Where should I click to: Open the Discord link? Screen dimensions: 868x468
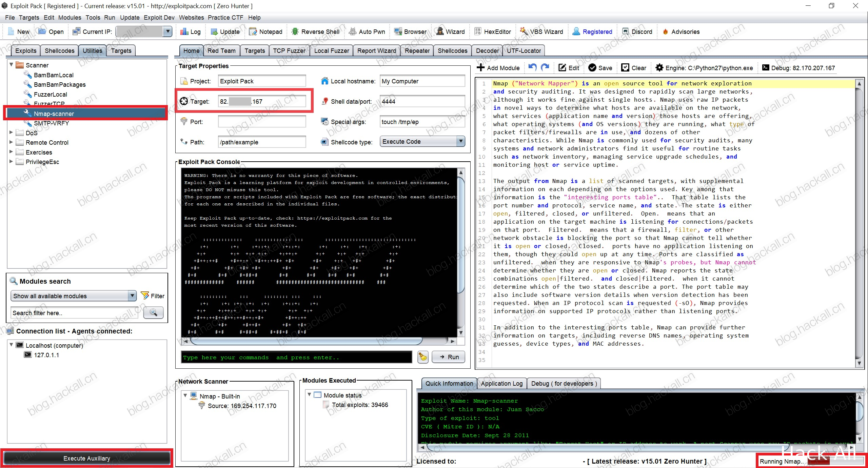click(x=637, y=32)
